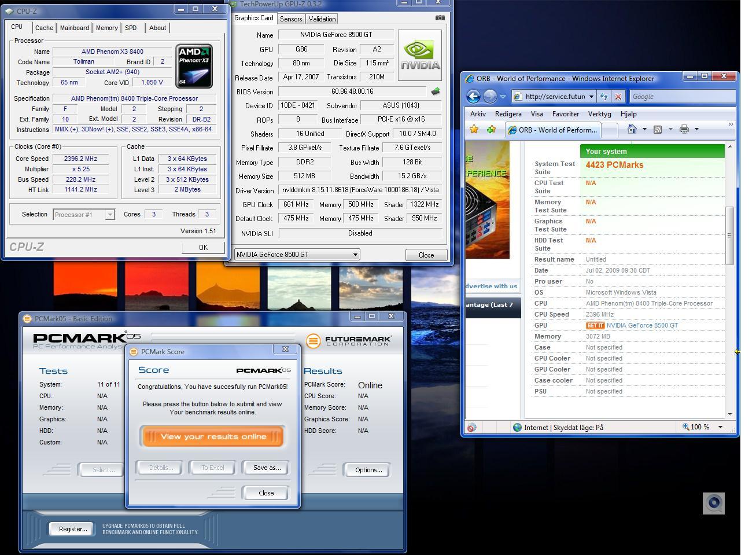Open the Processor #1 selection dropdown

click(x=84, y=215)
